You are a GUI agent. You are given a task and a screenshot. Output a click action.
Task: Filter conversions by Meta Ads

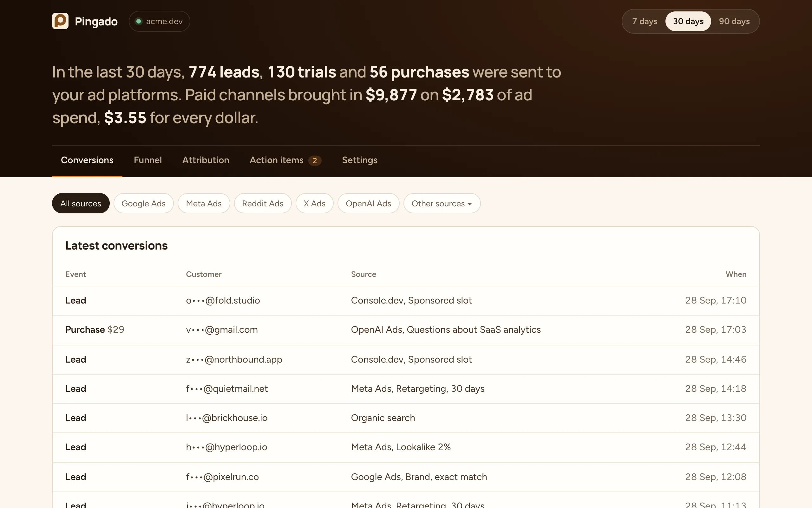tap(204, 203)
